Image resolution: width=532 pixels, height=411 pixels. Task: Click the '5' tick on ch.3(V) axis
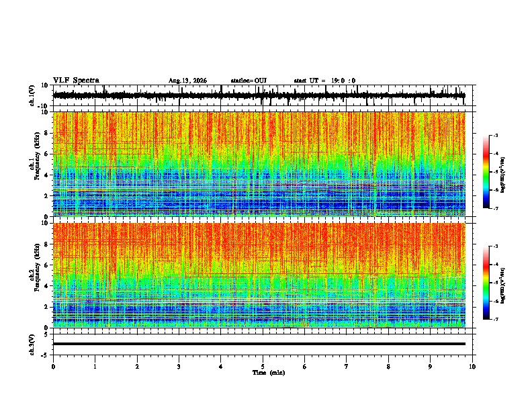(47, 334)
